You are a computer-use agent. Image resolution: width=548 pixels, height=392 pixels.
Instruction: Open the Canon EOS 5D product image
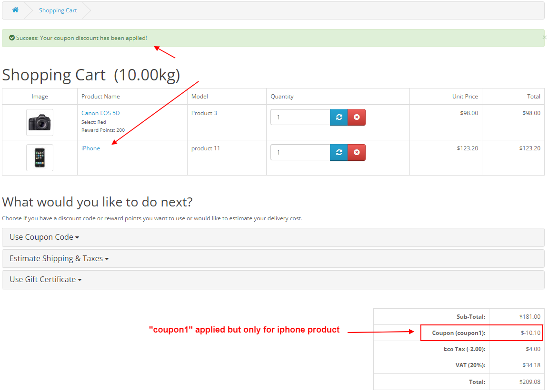click(40, 122)
